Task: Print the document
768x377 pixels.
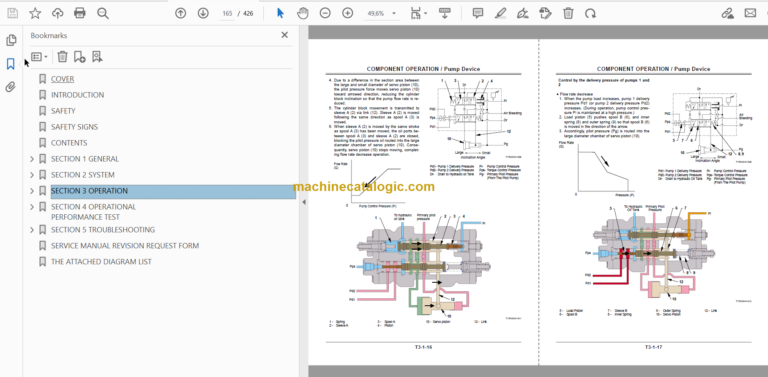Action: tap(80, 13)
